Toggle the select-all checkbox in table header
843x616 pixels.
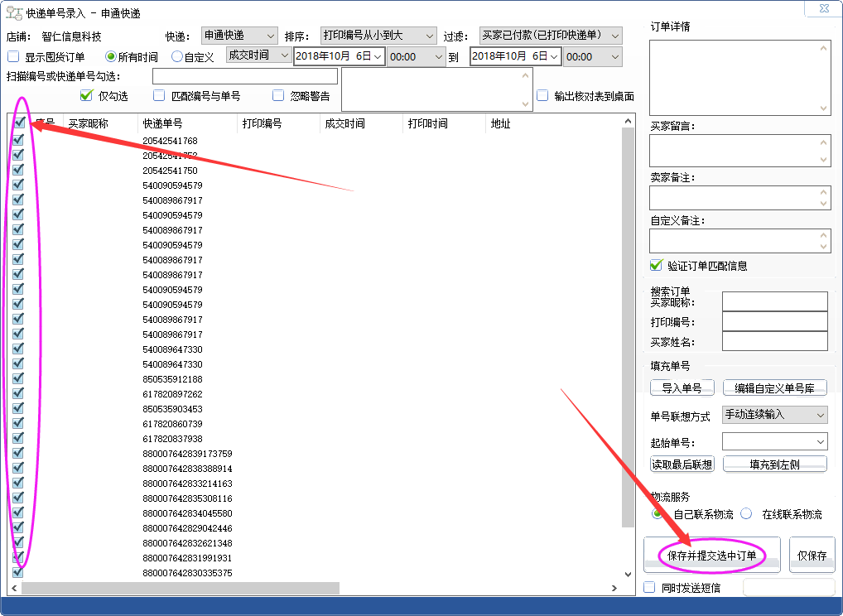18,123
